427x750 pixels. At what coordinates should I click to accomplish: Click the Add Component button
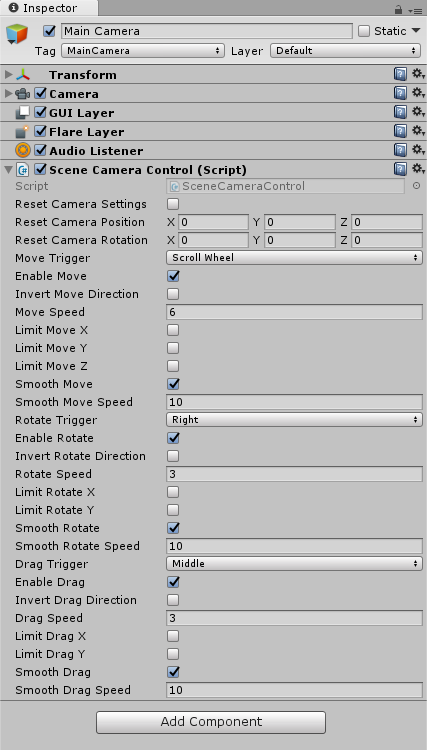point(211,722)
